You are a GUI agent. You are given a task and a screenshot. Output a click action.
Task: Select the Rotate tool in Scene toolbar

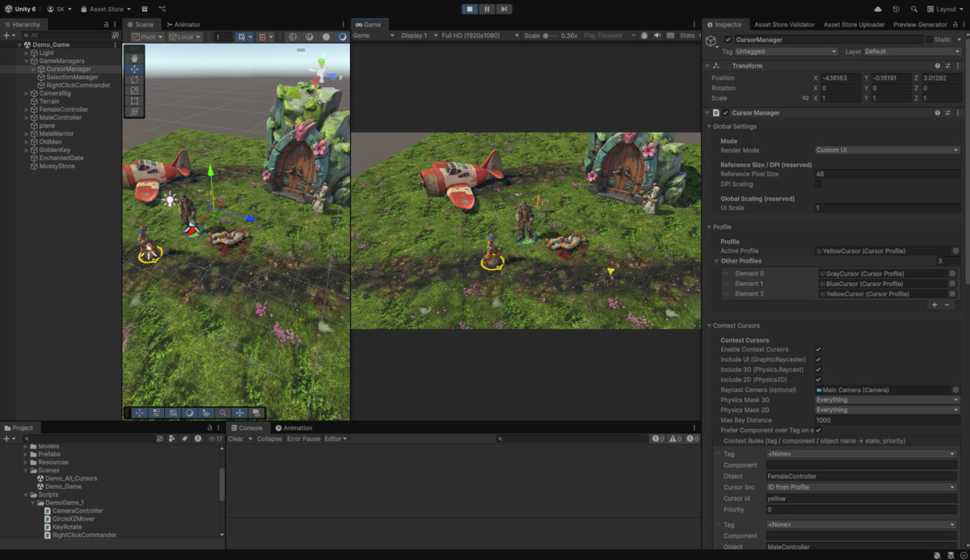(x=134, y=80)
